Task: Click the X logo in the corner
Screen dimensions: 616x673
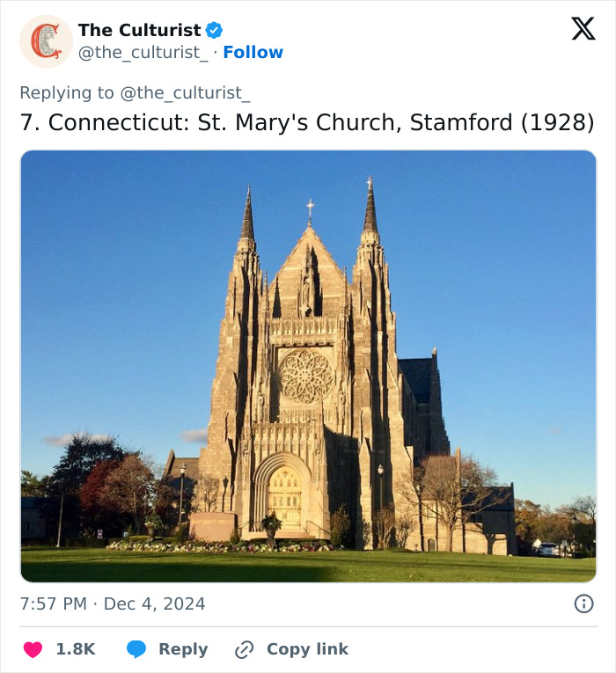Action: (x=583, y=30)
